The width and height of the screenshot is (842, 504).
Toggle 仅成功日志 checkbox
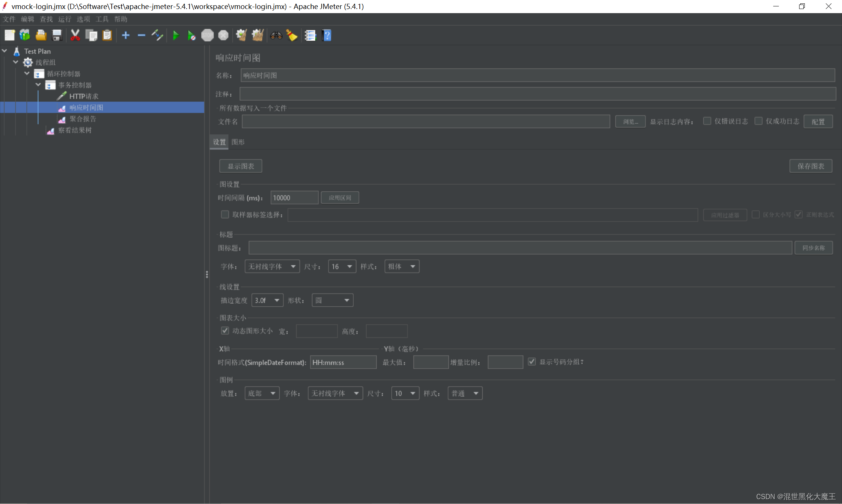[759, 121]
